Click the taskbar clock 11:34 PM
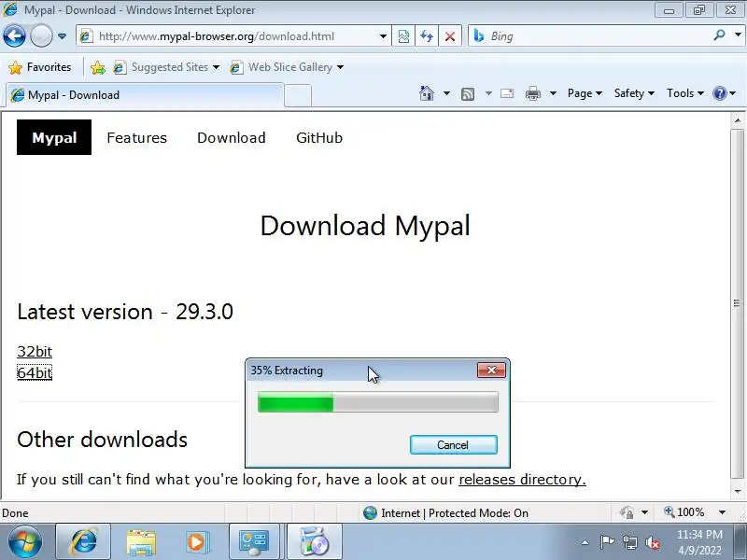This screenshot has height=560, width=747. tap(699, 534)
